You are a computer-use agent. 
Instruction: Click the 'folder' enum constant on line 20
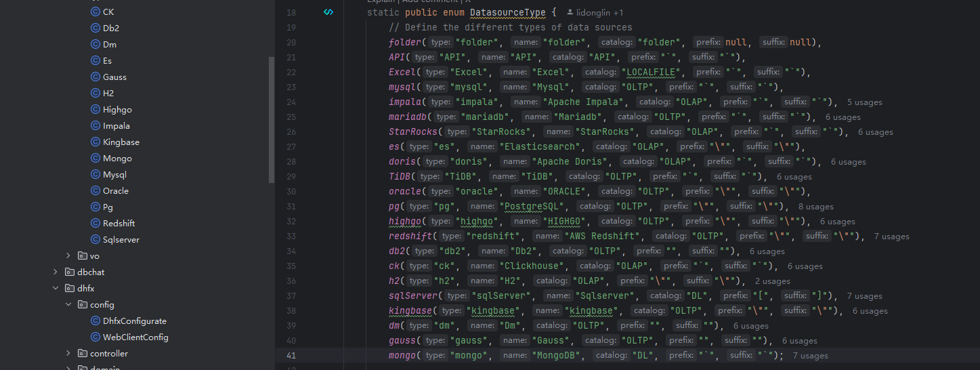click(x=405, y=42)
